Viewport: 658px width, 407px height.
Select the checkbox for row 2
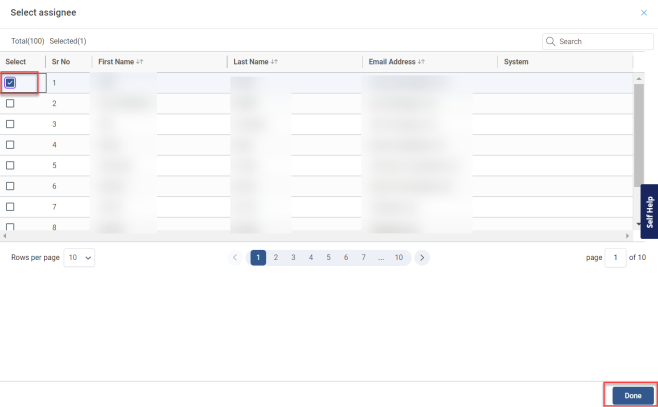point(11,103)
